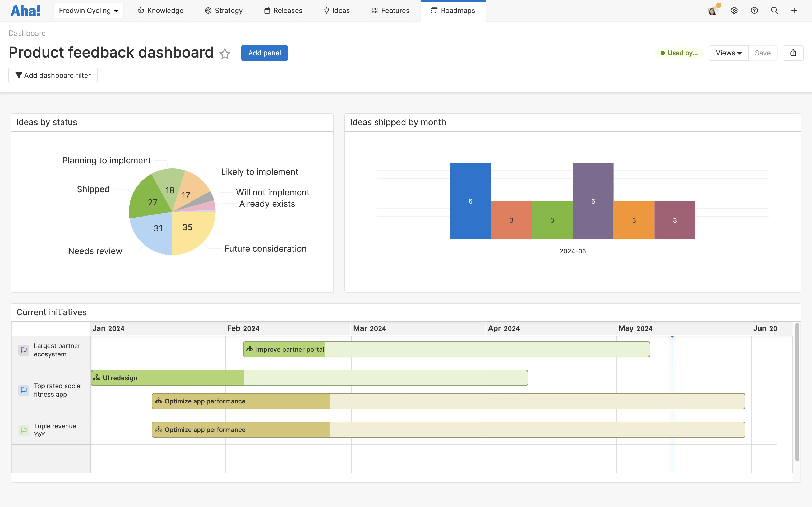
Task: Open the Fredwin Cycling workspace dropdown
Action: (89, 11)
